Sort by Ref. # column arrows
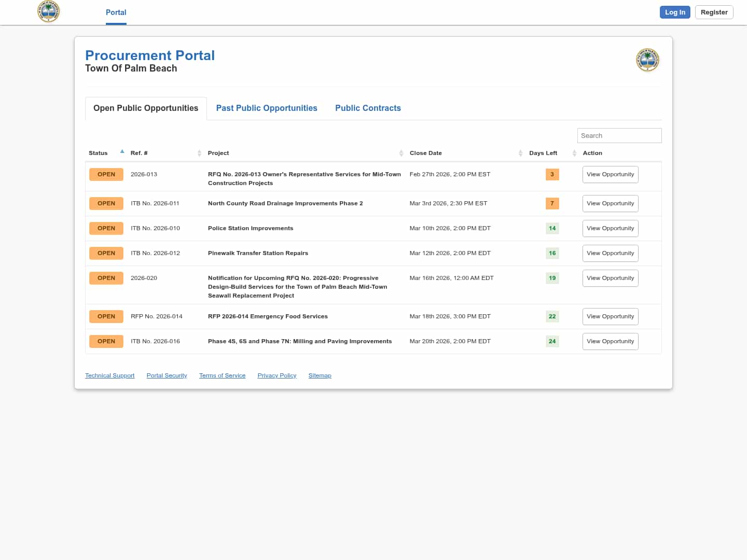 click(199, 153)
